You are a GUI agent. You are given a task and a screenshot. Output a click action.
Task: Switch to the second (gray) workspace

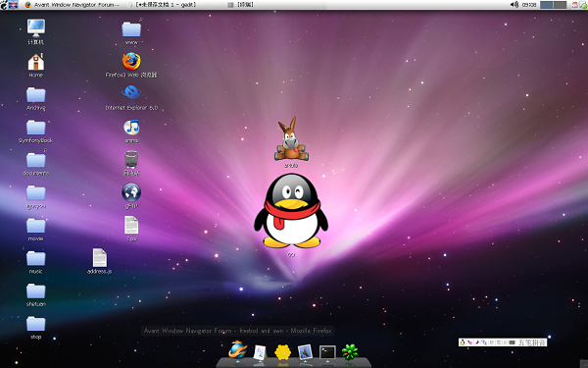coord(560,5)
